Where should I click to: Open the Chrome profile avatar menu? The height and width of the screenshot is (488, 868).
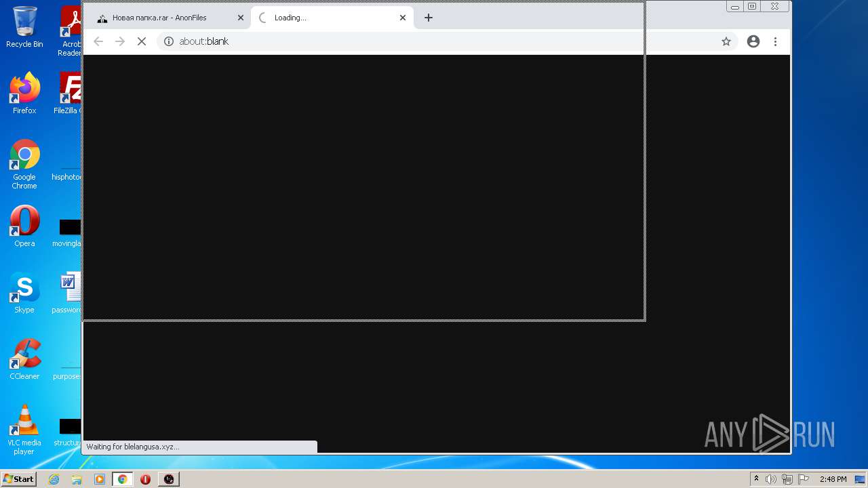tap(753, 41)
